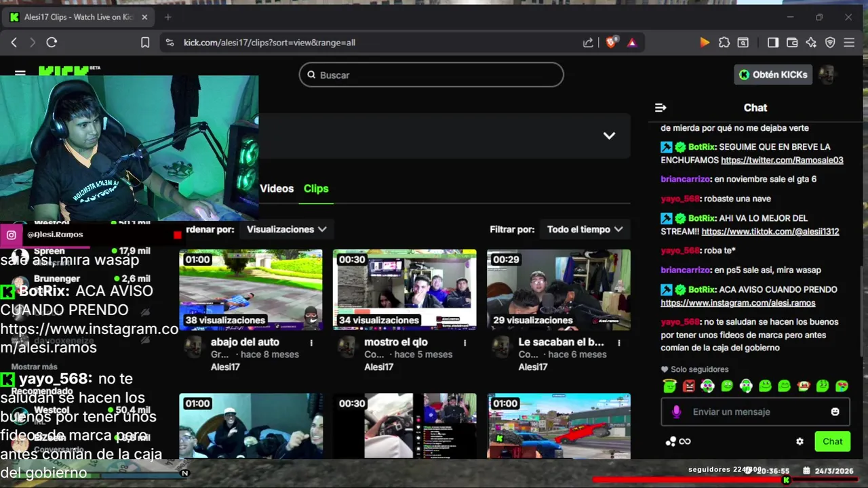Click the address bar URL kick.com/alesi17/clips
This screenshot has width=868, height=488.
coord(269,43)
